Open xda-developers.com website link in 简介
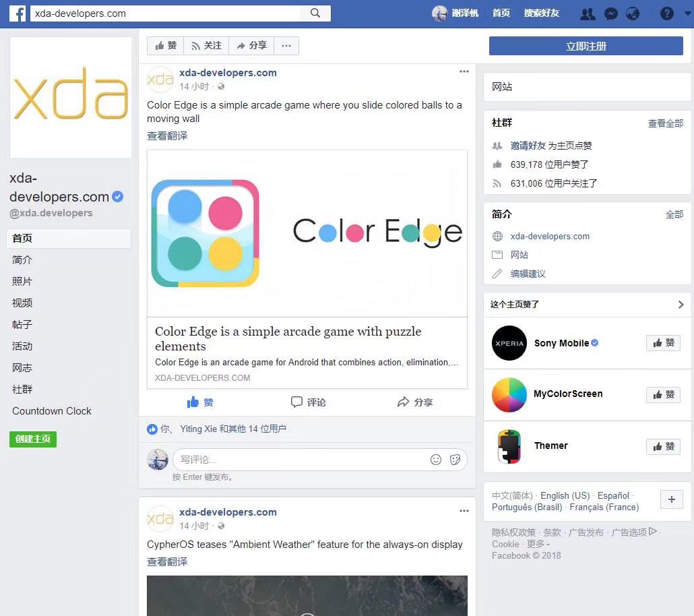This screenshot has width=694, height=616. 550,236
